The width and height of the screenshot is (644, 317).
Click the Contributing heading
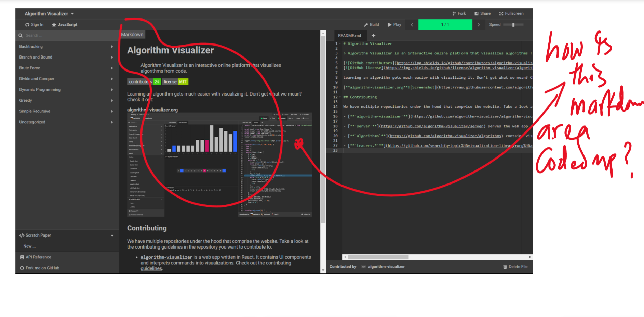click(x=147, y=228)
